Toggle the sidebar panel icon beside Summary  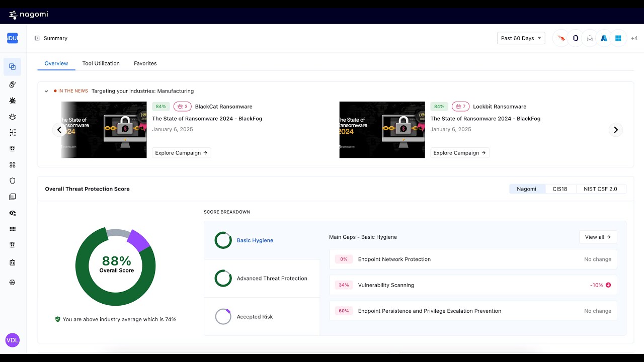pyautogui.click(x=37, y=38)
